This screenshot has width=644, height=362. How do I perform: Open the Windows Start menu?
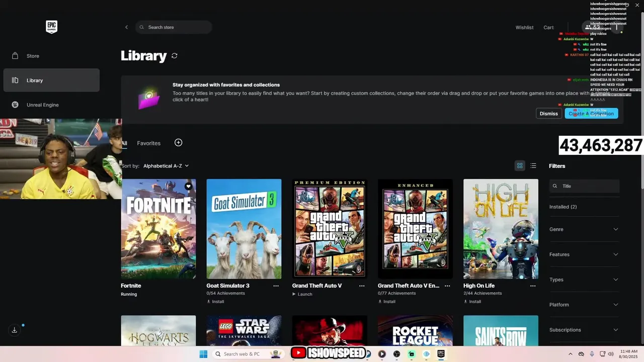(x=203, y=354)
